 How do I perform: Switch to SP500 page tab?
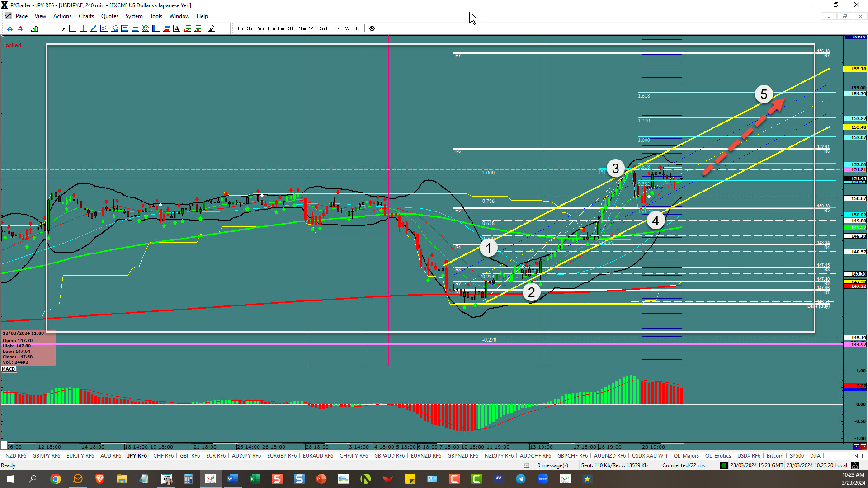[797, 456]
